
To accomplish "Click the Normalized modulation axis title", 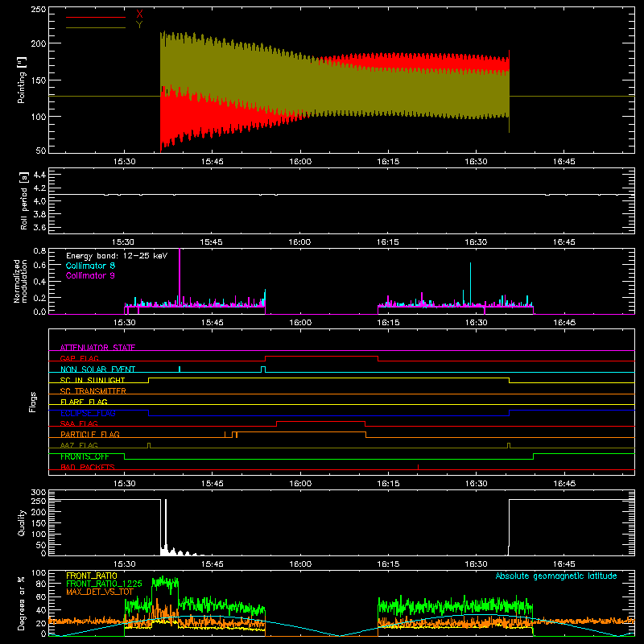I will point(21,281).
